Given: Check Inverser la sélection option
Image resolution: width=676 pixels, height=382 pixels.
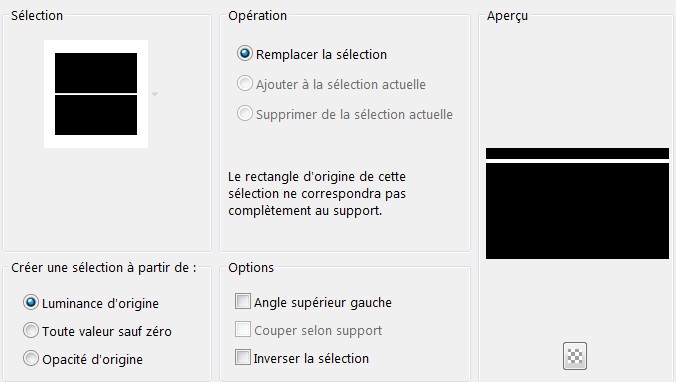Looking at the screenshot, I should (x=243, y=357).
